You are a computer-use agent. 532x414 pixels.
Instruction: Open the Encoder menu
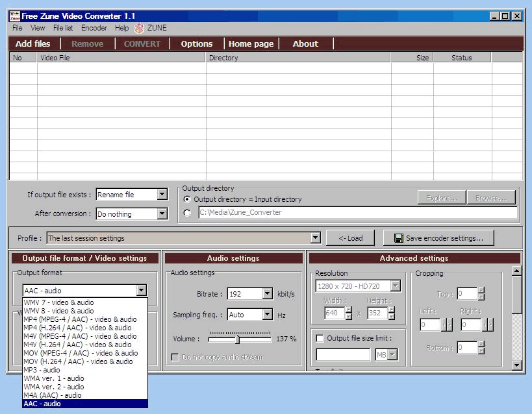coord(94,28)
